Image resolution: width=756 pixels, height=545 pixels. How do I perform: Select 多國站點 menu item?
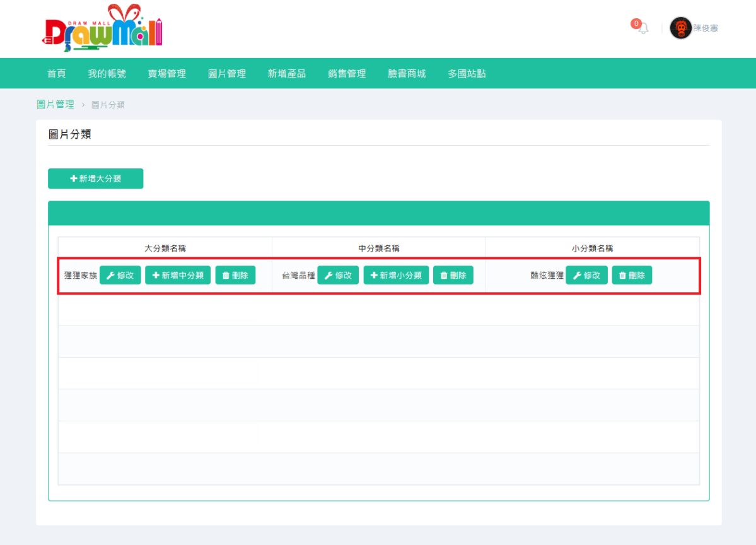click(467, 74)
